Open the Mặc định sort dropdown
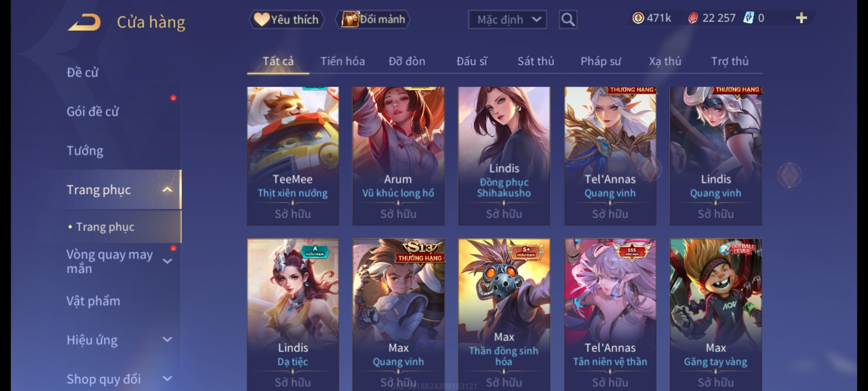 507,20
